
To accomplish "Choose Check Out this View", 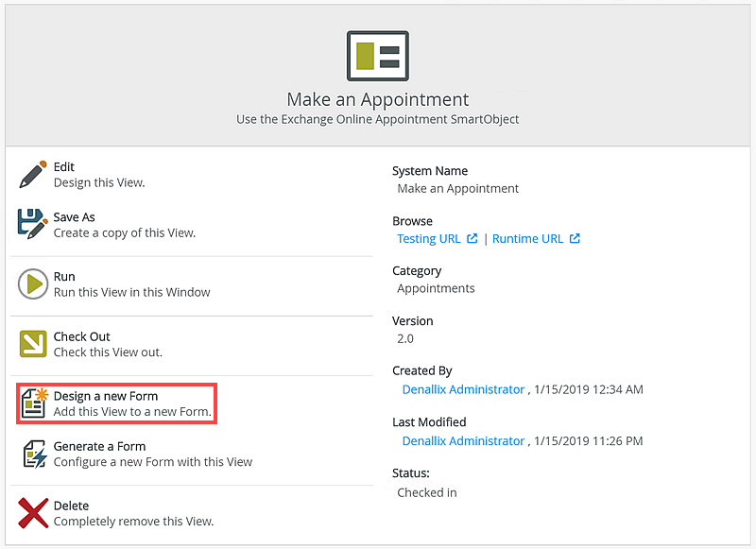I will tap(82, 336).
